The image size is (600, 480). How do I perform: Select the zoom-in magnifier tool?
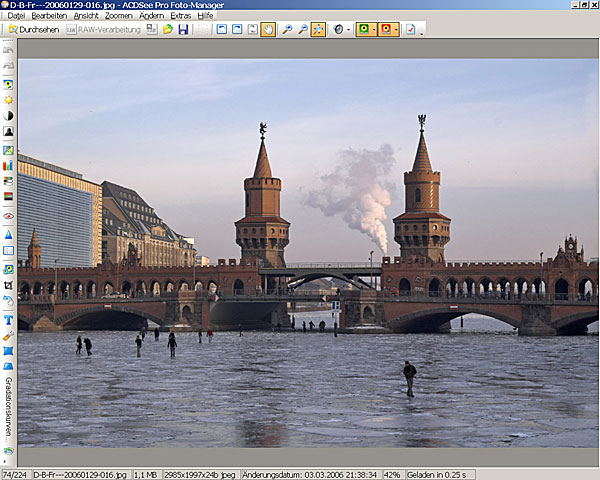point(286,30)
